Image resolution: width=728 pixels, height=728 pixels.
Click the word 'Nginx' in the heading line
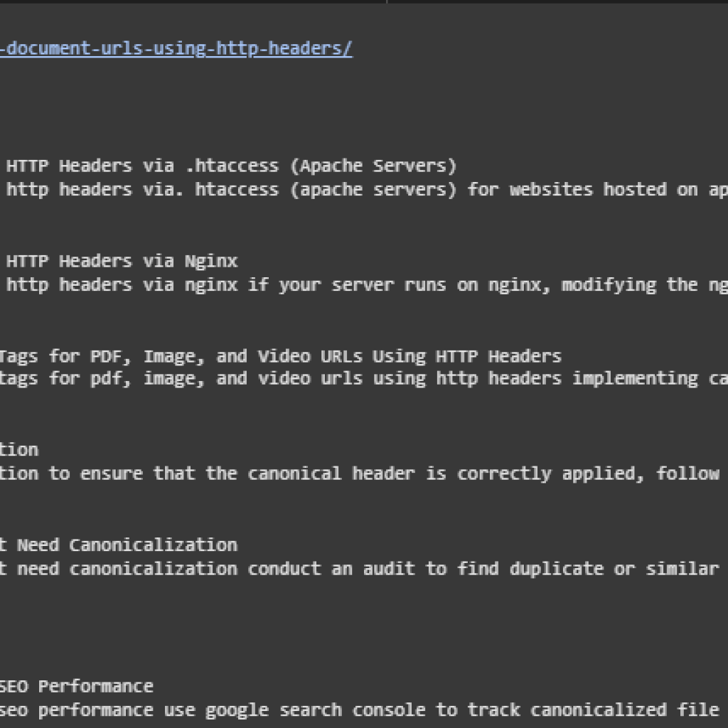(211, 262)
